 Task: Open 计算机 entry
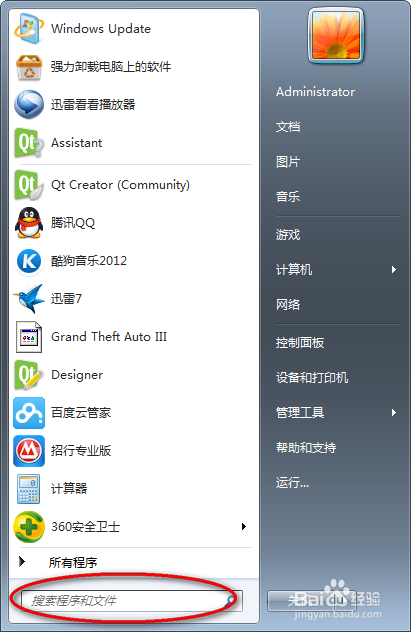(294, 269)
